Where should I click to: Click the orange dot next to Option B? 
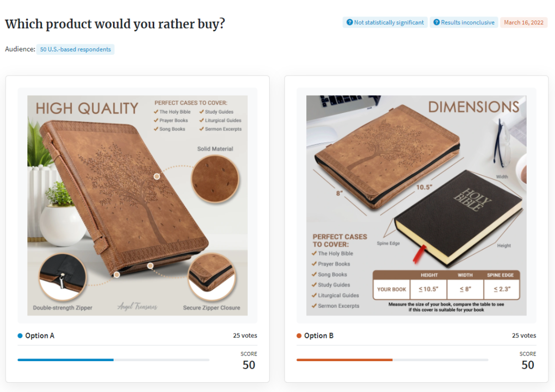[x=299, y=336]
